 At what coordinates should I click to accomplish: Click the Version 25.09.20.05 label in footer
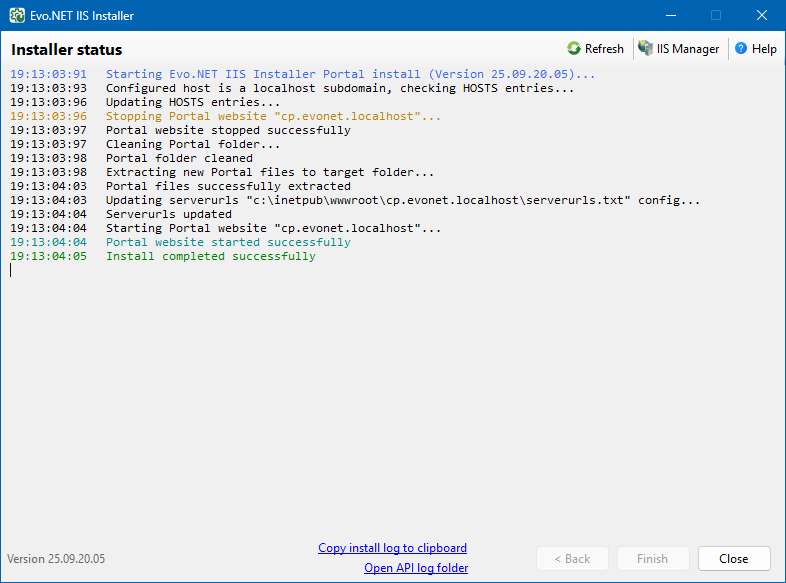coord(56,559)
